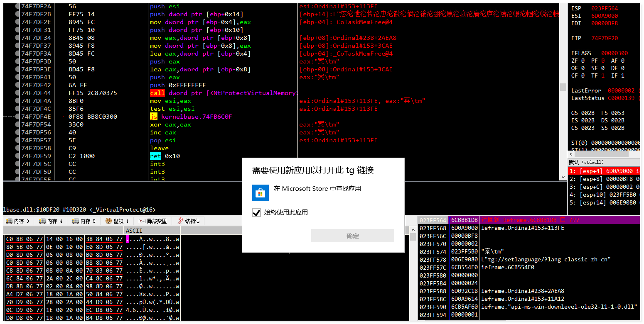
Task: Click the disassembly vertical scrollbar thumb
Action: [x=563, y=87]
